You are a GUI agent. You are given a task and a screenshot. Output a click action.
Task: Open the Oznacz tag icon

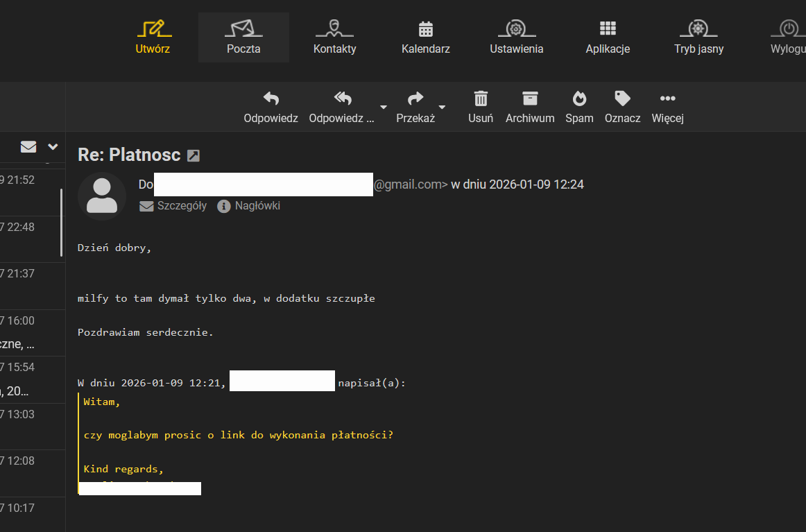[622, 98]
